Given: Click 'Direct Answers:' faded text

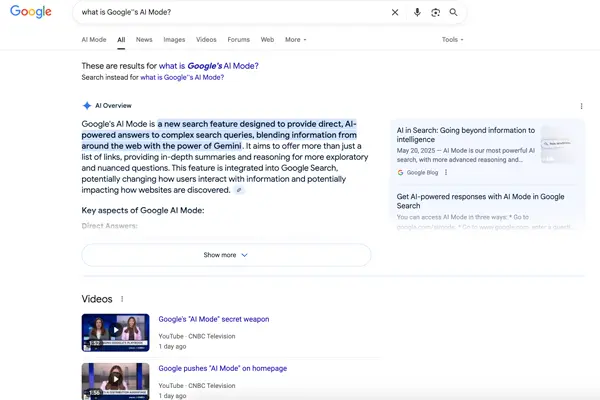Looking at the screenshot, I should click(109, 226).
